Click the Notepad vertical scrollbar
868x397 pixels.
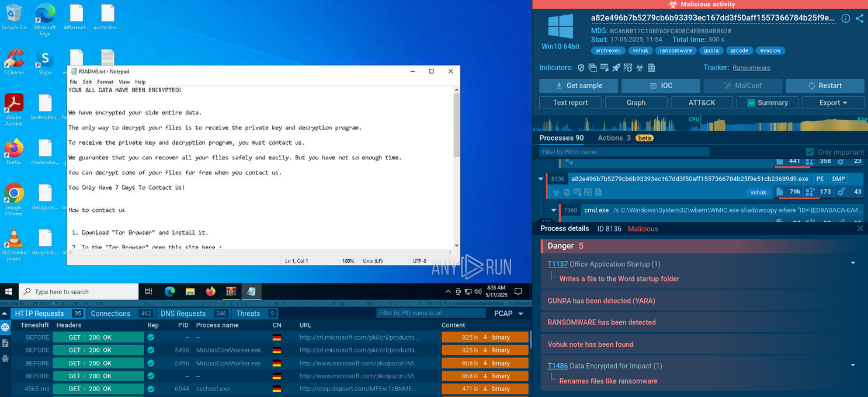coord(456,168)
